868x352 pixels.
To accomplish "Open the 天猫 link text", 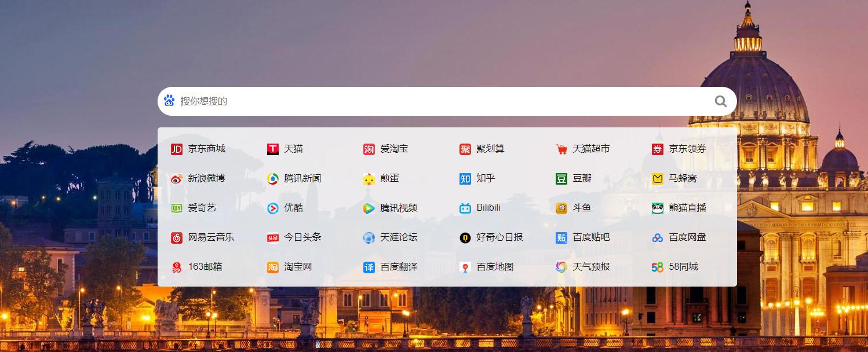I will pyautogui.click(x=294, y=149).
